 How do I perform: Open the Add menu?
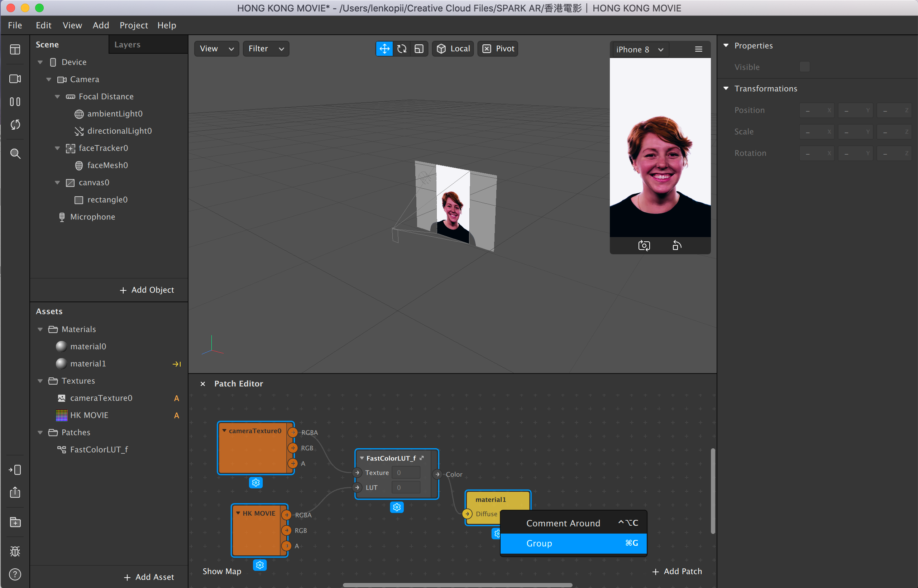tap(101, 25)
